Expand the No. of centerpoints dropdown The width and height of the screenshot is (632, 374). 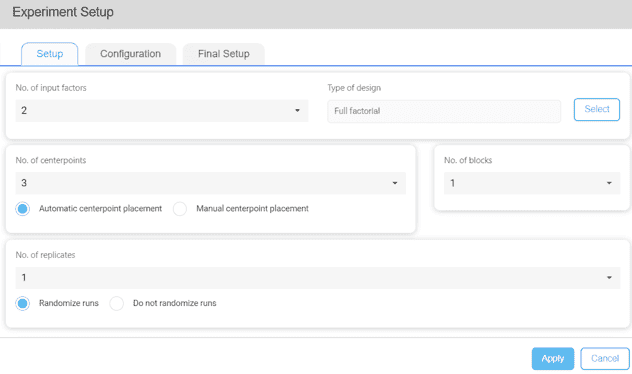[x=210, y=183]
